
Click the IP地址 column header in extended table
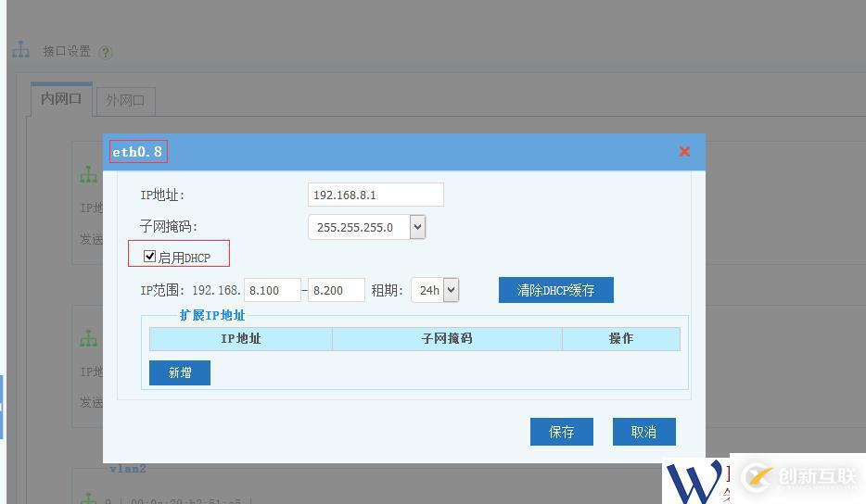click(241, 339)
